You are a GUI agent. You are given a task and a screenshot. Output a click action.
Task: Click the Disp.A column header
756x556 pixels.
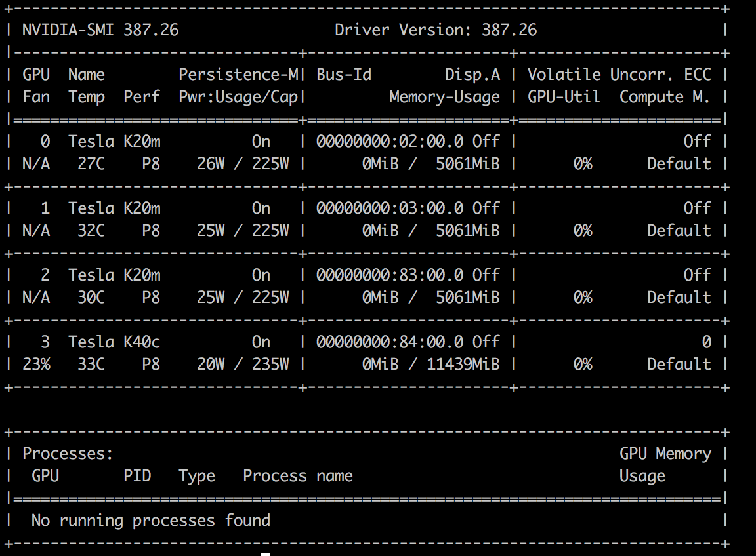pos(472,75)
